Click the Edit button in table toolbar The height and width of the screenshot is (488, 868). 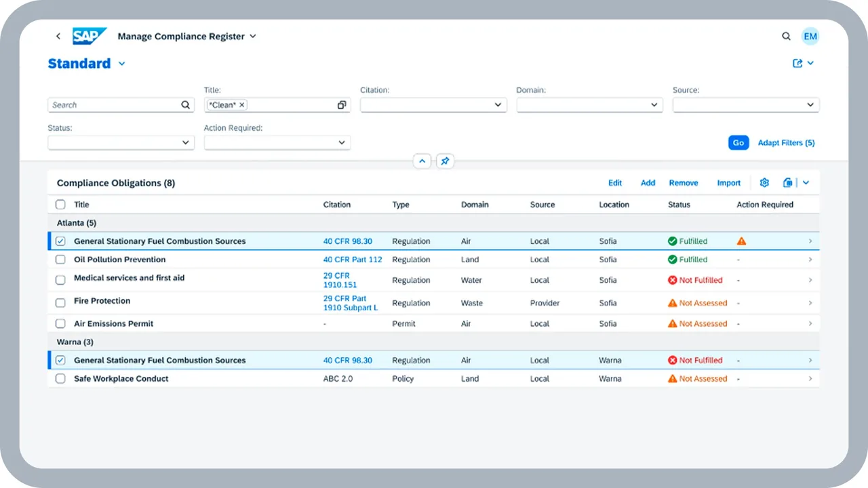click(x=615, y=183)
